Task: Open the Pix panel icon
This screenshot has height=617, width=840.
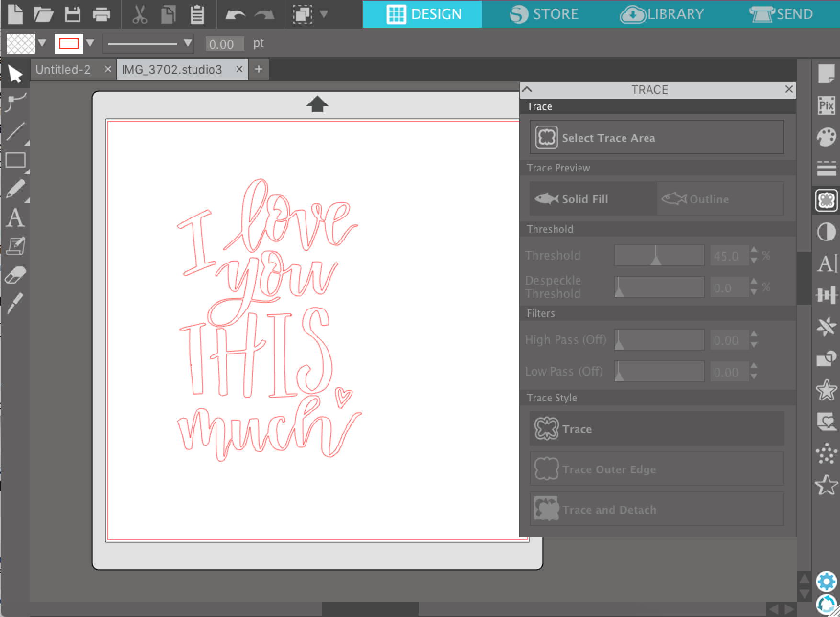Action: (827, 105)
